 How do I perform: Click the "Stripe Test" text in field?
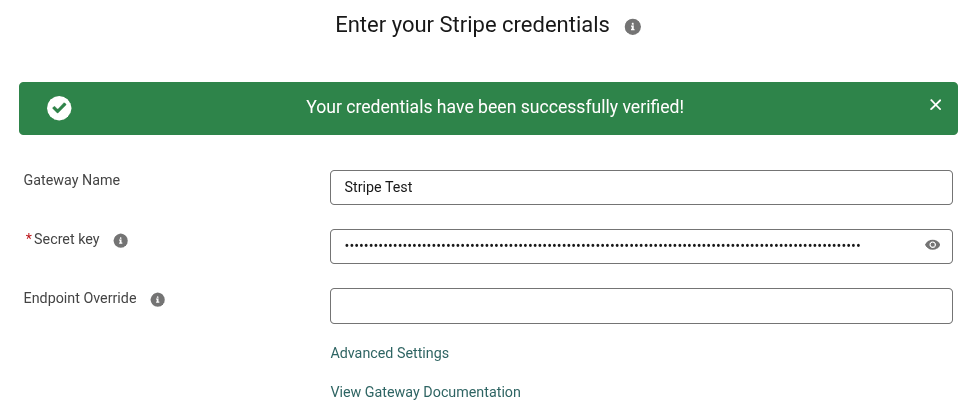click(378, 187)
